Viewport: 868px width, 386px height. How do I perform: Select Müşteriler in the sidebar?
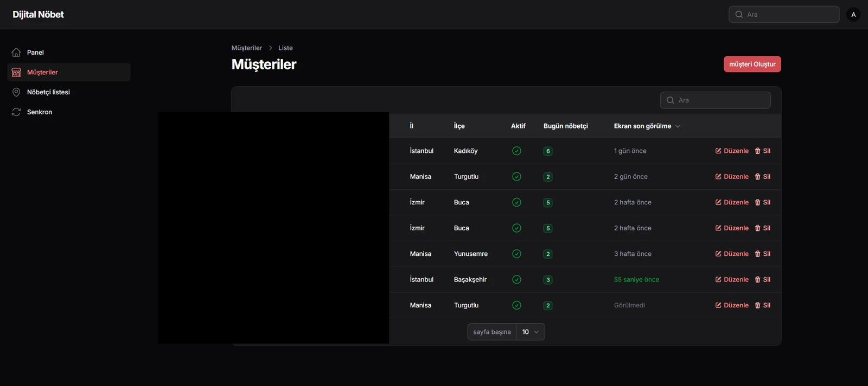pyautogui.click(x=69, y=72)
